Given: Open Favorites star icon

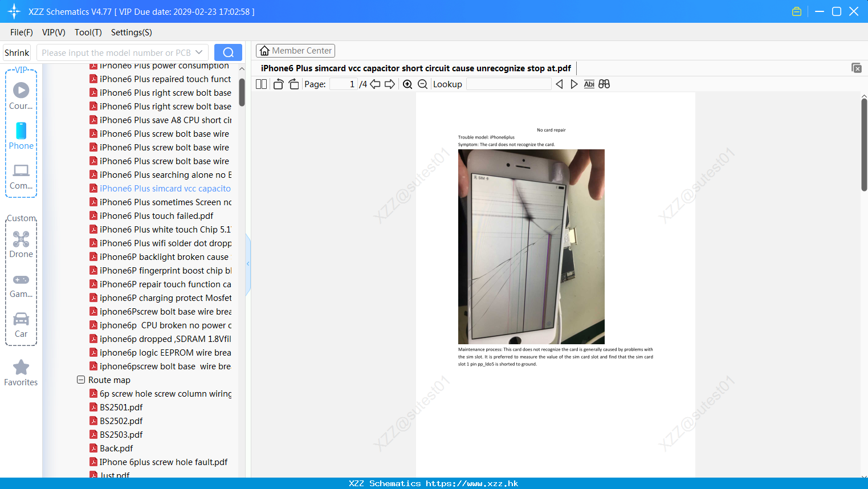Looking at the screenshot, I should click(21, 373).
